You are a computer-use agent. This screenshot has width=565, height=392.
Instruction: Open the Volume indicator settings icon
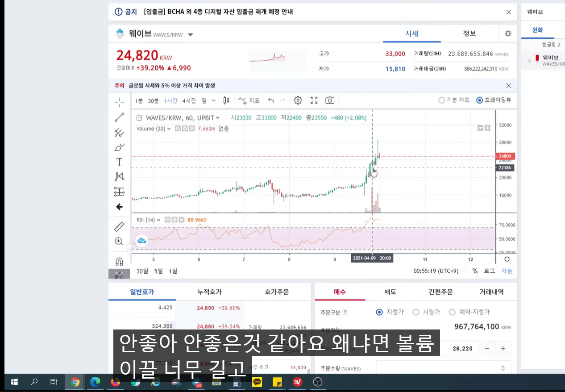184,129
